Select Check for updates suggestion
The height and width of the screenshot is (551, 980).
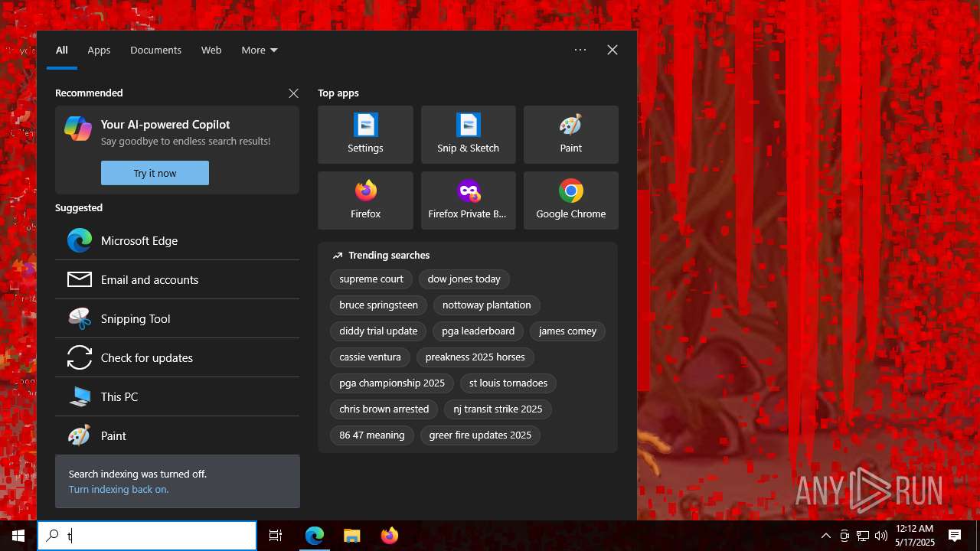(x=177, y=357)
